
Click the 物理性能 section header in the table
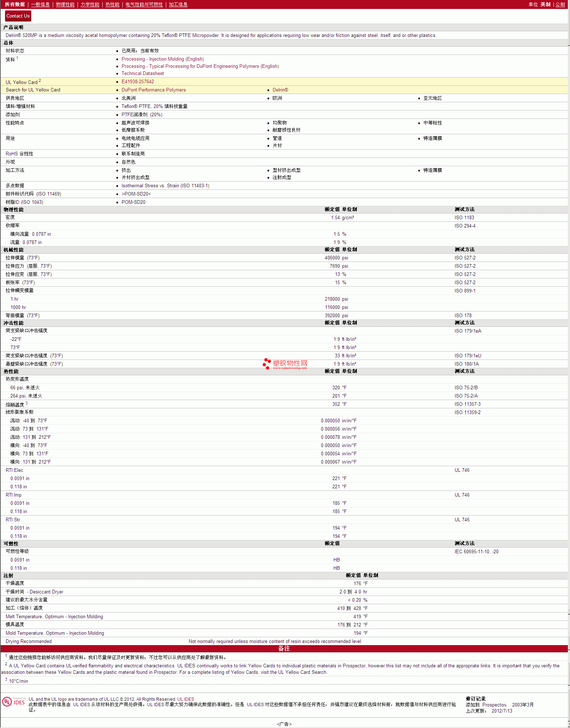[x=13, y=210]
